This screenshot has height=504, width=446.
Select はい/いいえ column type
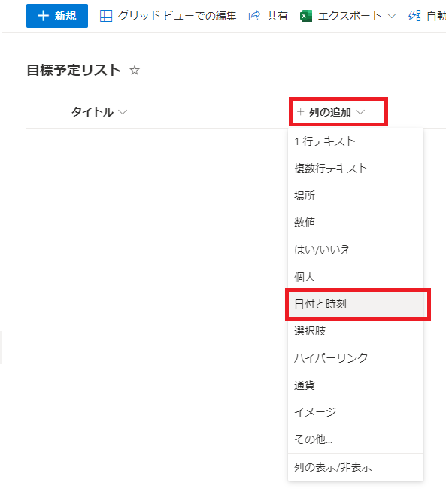pyautogui.click(x=356, y=250)
